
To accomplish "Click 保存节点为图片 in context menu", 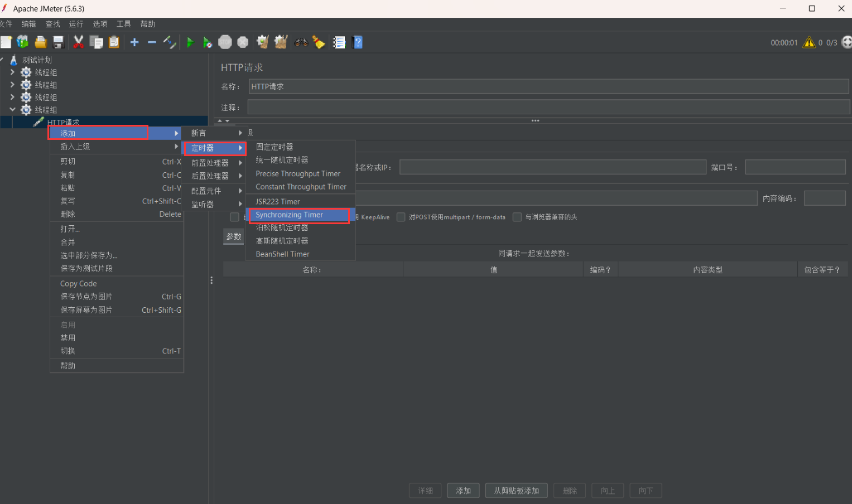I will pyautogui.click(x=117, y=297).
